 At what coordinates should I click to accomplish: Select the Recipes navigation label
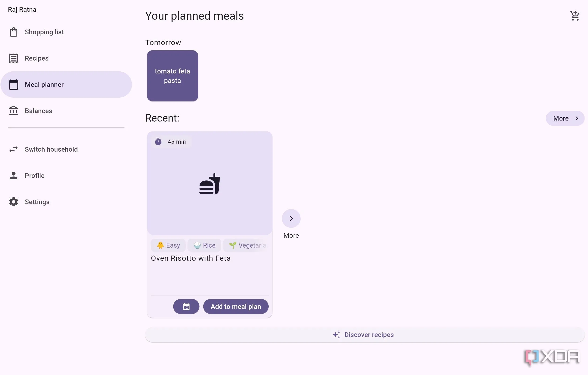coord(37,58)
